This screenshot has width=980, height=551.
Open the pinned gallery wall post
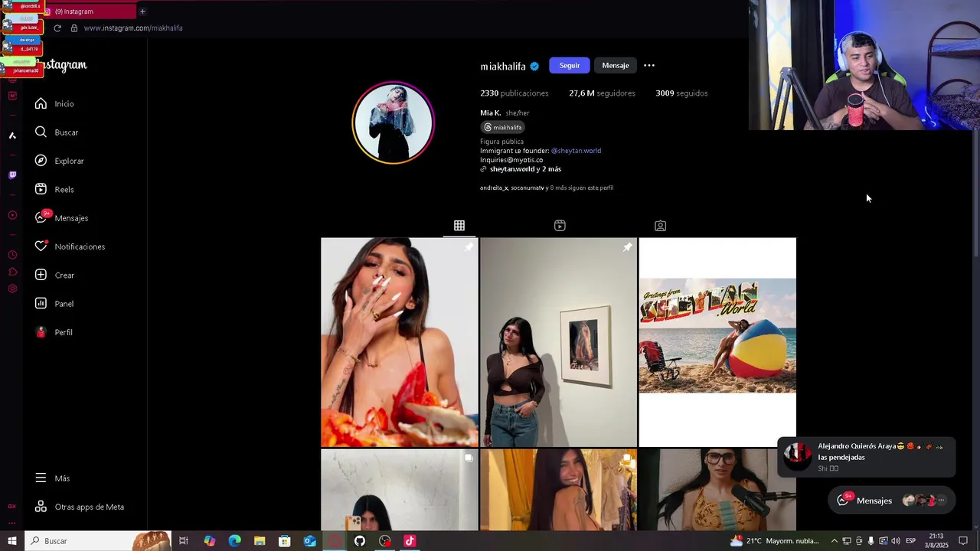[558, 342]
